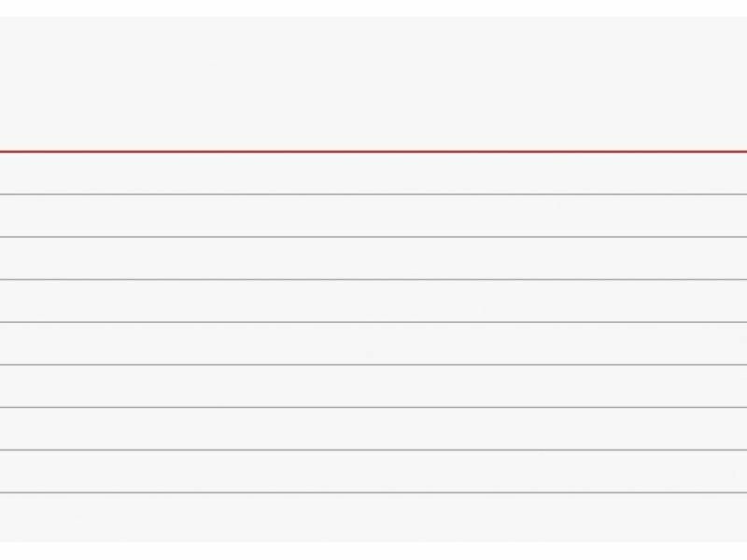Screen dimensions: 747x560
Task: Click the fourth gray ruled line
Action: coord(373,322)
